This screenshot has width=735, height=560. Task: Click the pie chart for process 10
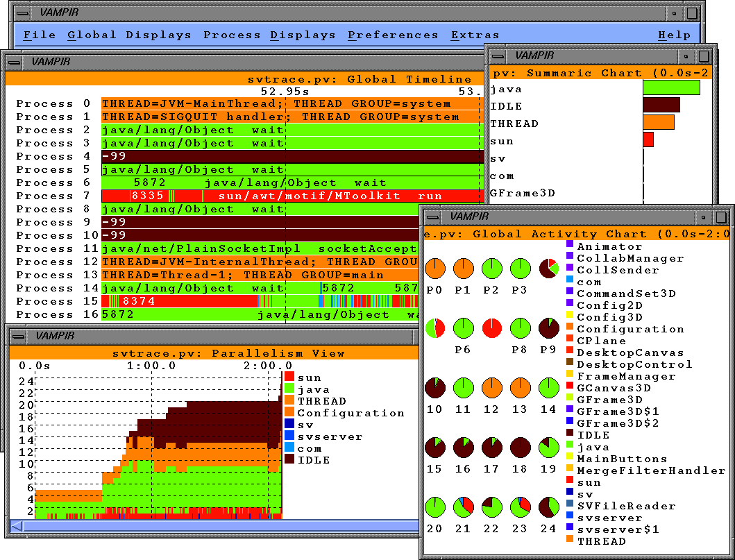pyautogui.click(x=435, y=388)
